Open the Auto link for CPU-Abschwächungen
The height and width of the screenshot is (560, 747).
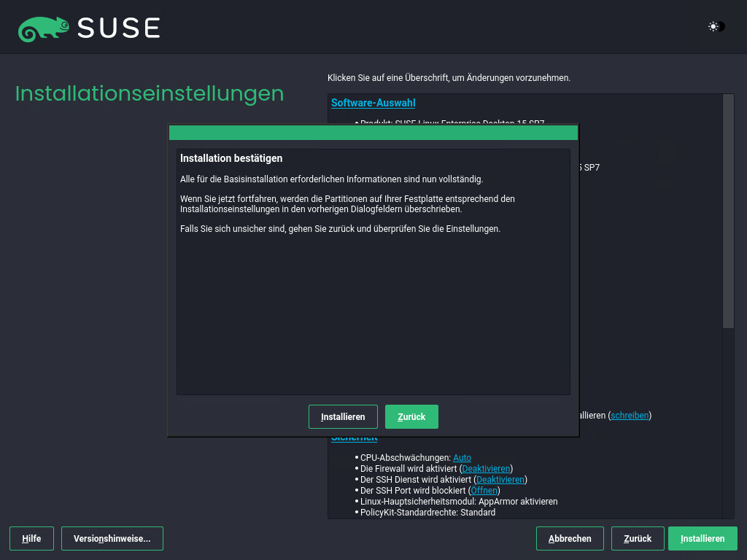[462, 458]
